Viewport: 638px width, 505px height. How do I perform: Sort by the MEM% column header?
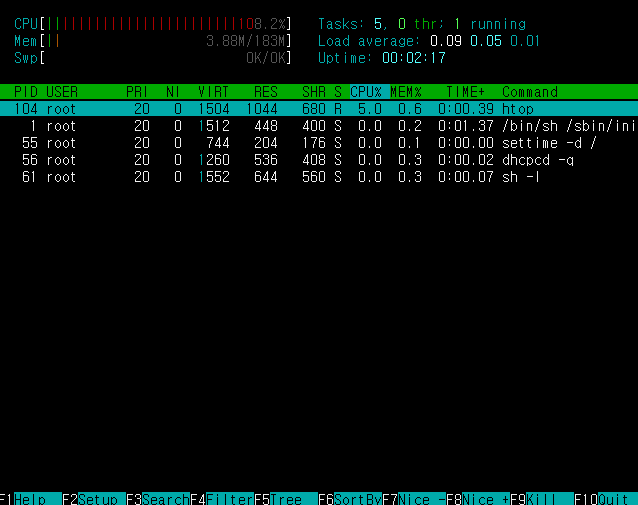[x=406, y=92]
